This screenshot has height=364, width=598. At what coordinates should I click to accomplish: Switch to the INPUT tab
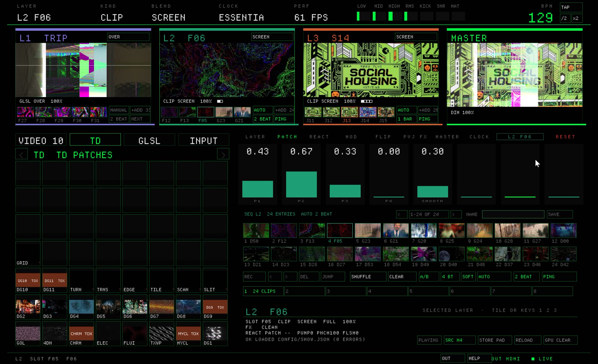[204, 140]
